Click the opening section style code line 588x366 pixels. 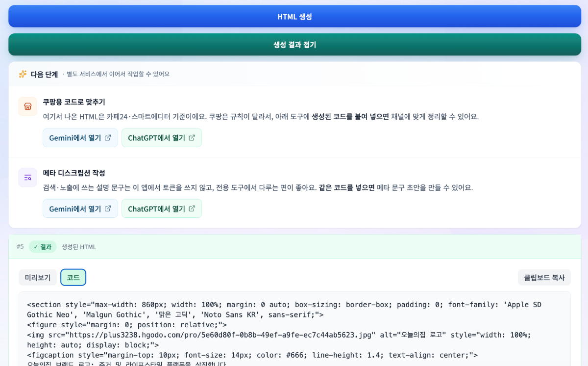[x=284, y=310]
